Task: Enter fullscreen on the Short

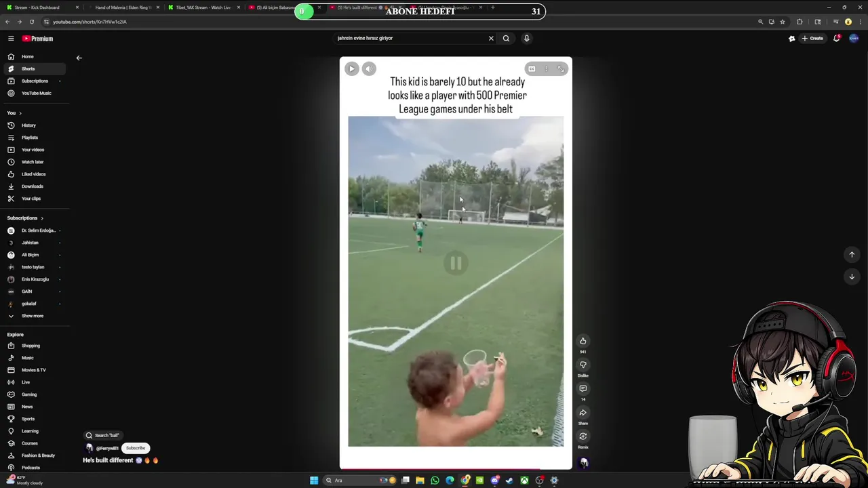Action: coord(561,68)
